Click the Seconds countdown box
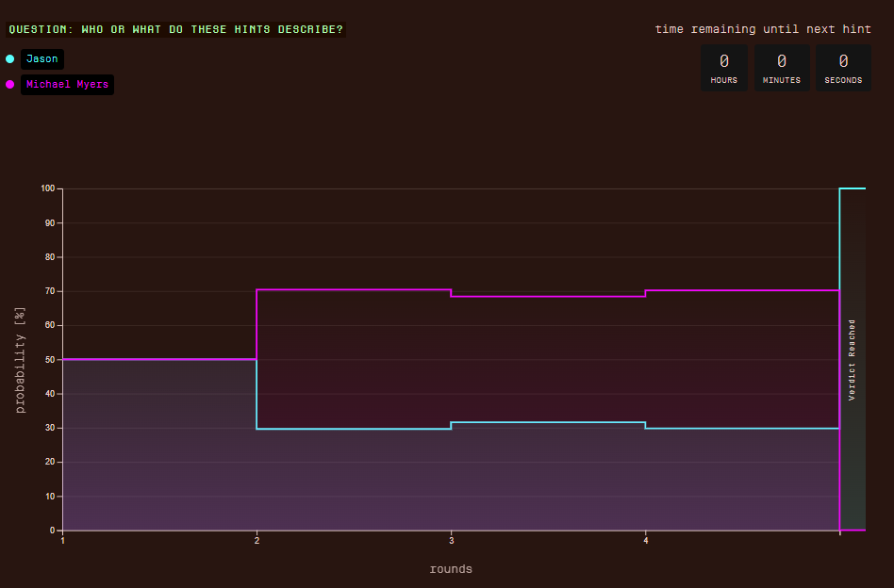This screenshot has width=894, height=588. pos(843,68)
